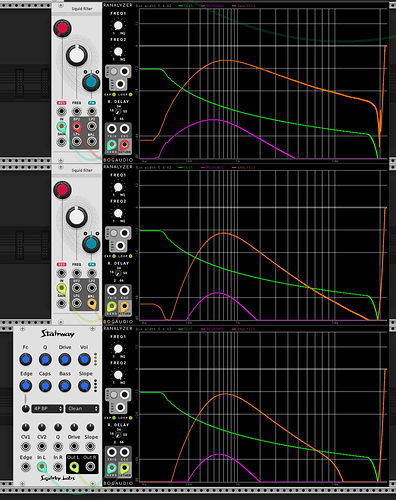Click the Vol knob on Stairway

click(x=84, y=359)
